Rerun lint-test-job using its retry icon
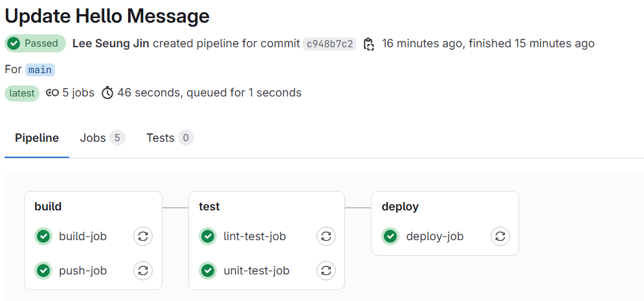 click(x=326, y=236)
